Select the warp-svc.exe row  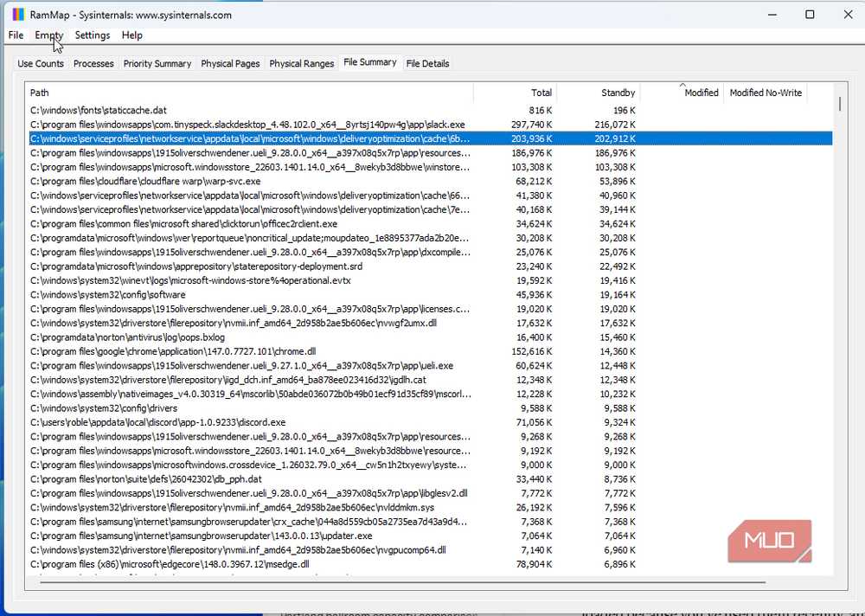(x=430, y=182)
